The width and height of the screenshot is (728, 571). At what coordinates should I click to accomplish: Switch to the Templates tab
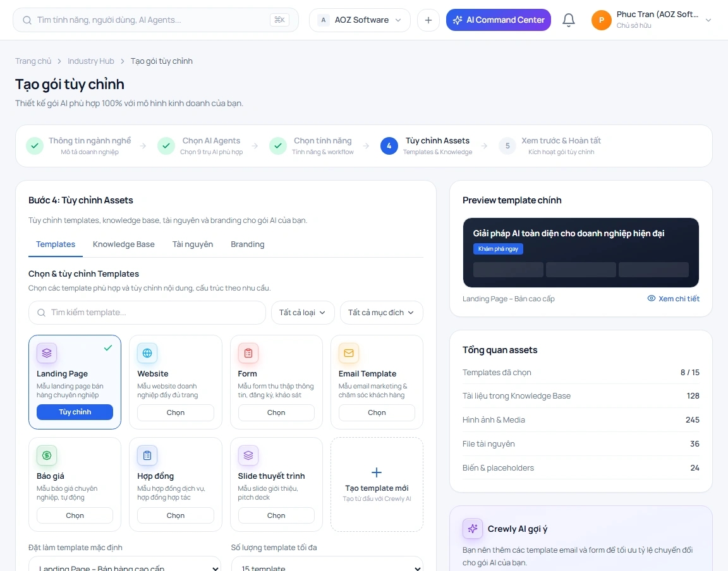56,244
